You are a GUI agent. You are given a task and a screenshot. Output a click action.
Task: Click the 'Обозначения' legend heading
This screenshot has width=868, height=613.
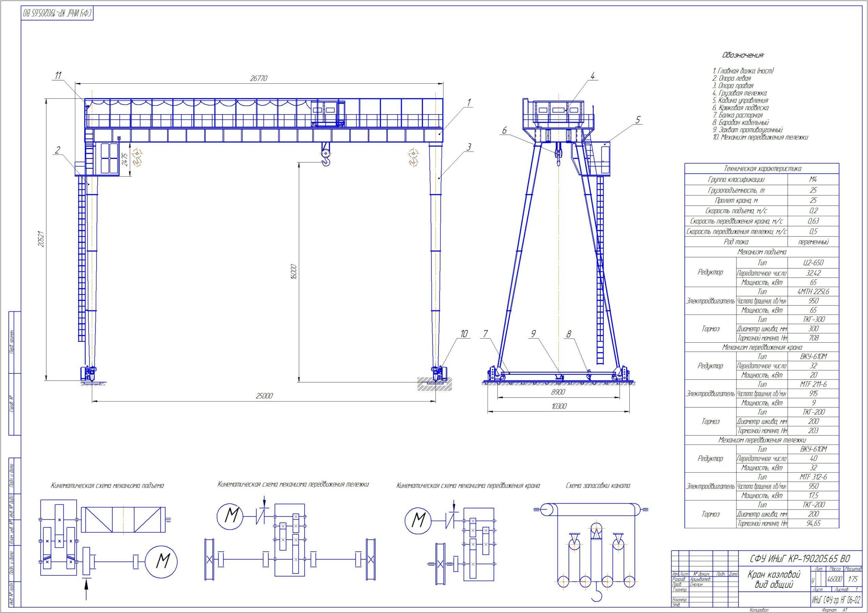click(743, 56)
